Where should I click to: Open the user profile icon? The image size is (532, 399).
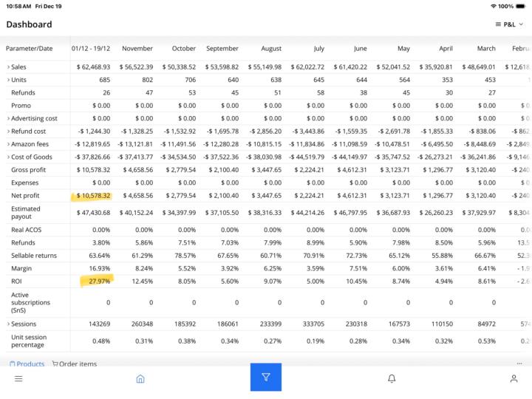(514, 378)
